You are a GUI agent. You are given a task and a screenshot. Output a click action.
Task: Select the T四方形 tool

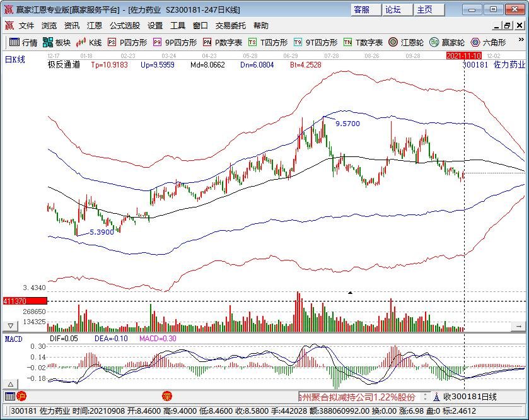tap(268, 42)
